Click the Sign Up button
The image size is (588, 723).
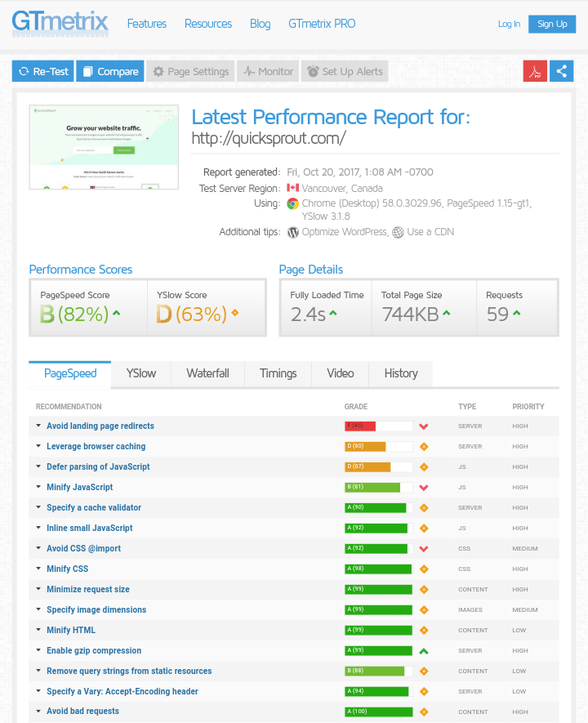coord(552,24)
